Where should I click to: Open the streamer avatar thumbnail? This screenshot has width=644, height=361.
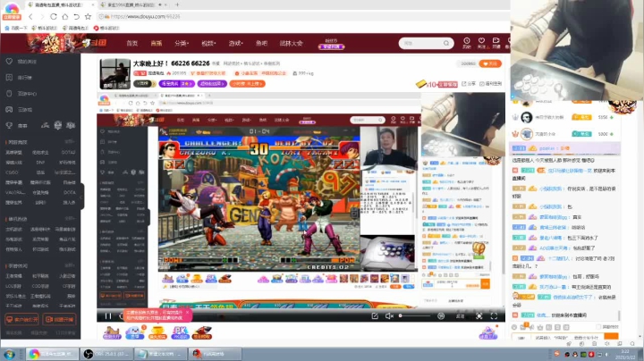(115, 74)
